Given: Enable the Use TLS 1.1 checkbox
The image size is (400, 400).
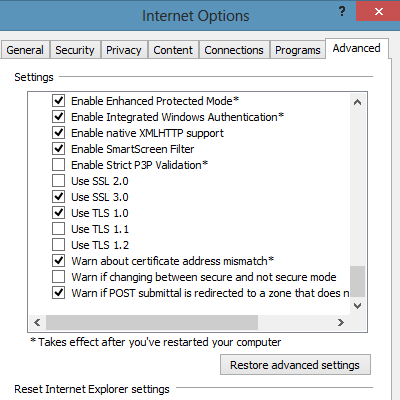Looking at the screenshot, I should pyautogui.click(x=58, y=228).
